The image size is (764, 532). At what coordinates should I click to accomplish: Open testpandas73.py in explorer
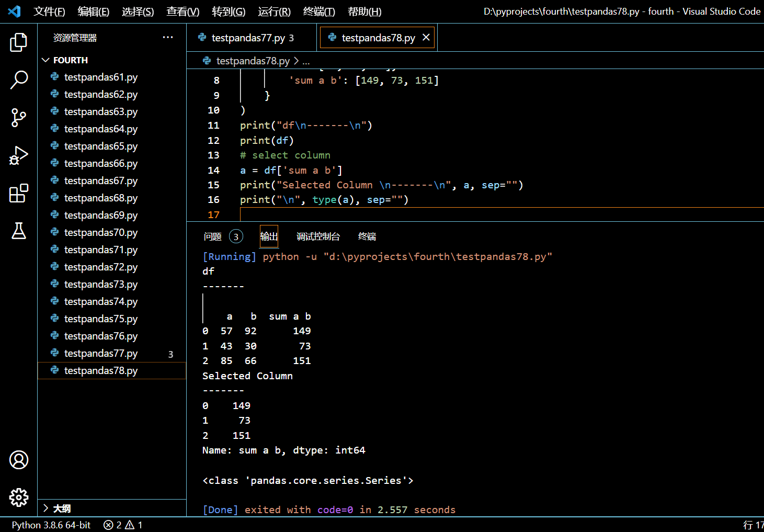pyautogui.click(x=112, y=284)
